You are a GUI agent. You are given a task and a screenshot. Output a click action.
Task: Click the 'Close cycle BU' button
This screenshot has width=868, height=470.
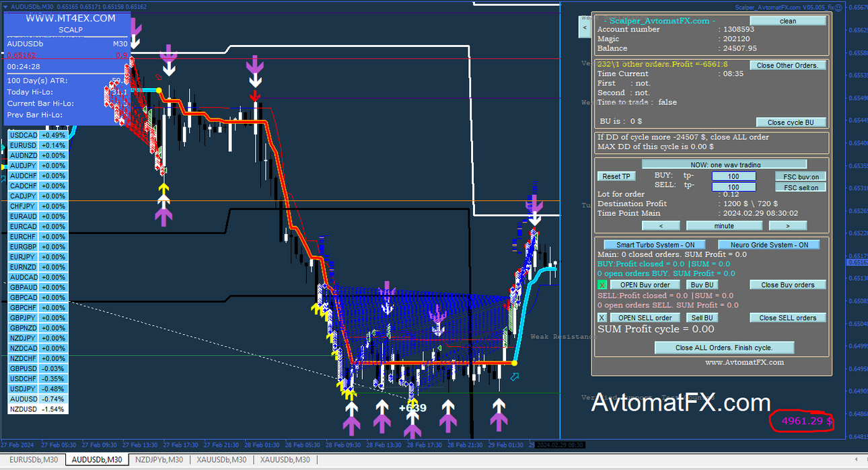(x=791, y=122)
